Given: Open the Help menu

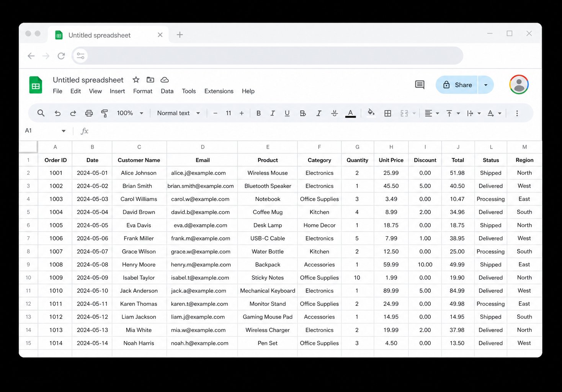Looking at the screenshot, I should (x=248, y=91).
